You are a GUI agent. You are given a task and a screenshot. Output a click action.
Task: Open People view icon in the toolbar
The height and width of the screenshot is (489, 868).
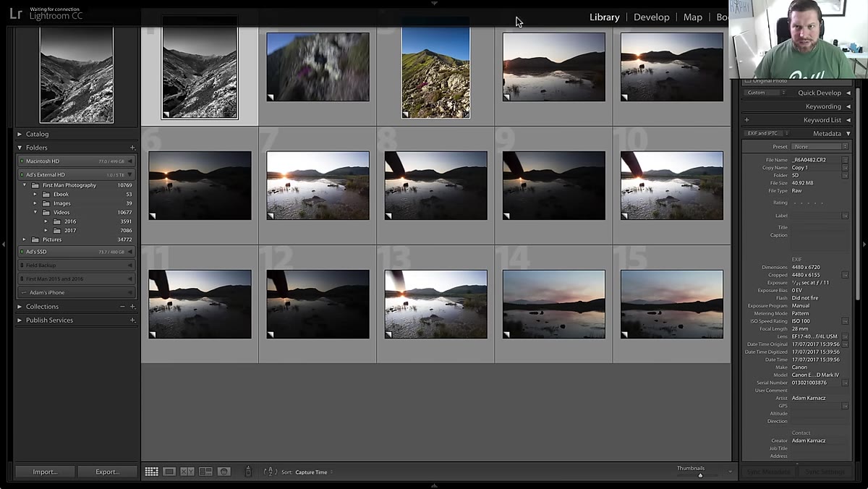click(224, 472)
